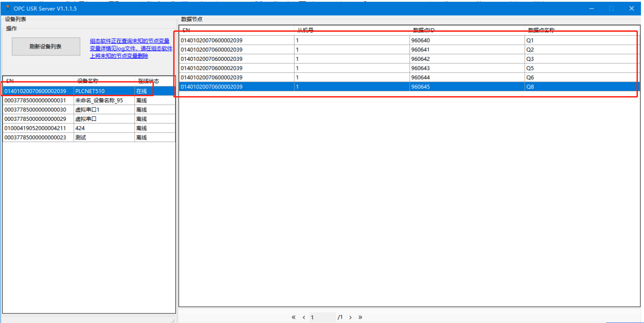Click the data point ID column header
The height and width of the screenshot is (323, 644).
[467, 30]
